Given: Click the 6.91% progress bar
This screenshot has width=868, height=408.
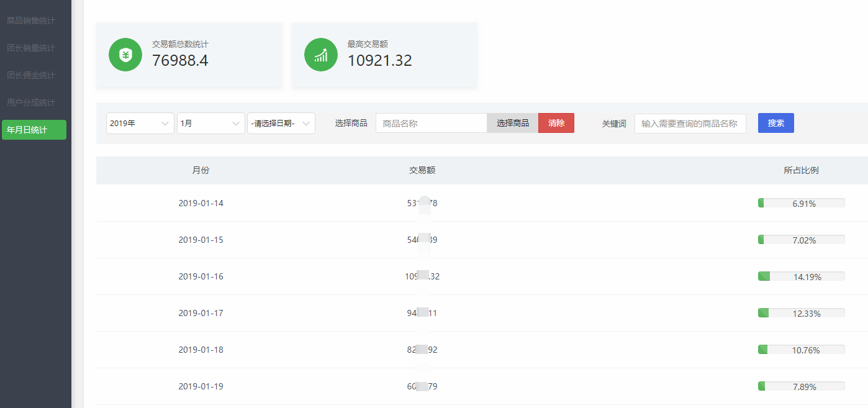Looking at the screenshot, I should pos(801,203).
